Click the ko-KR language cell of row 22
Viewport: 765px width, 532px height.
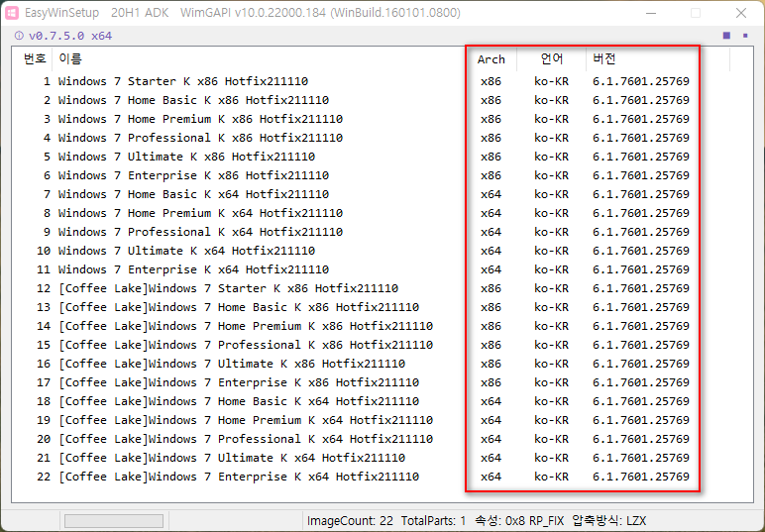coord(551,477)
